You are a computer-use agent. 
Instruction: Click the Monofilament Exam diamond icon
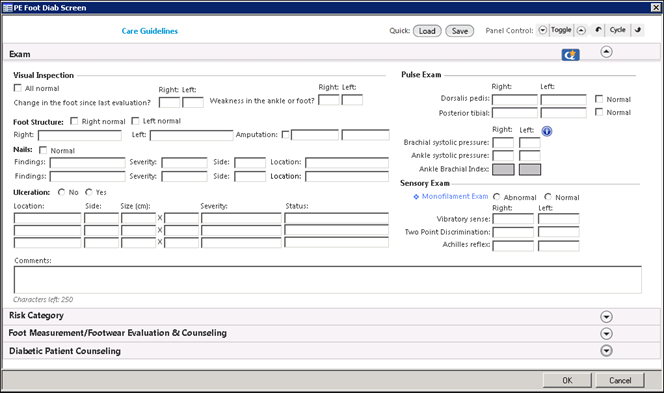416,196
